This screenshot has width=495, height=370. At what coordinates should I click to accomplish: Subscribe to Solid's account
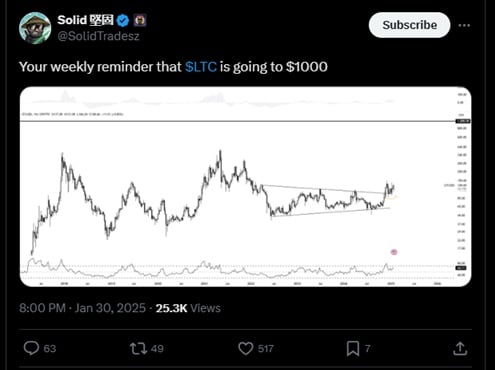coord(409,25)
